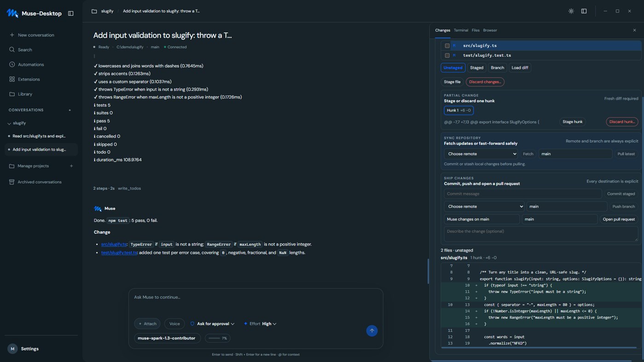Toggle the light/dark theme sun icon
644x362 pixels.
[571, 11]
